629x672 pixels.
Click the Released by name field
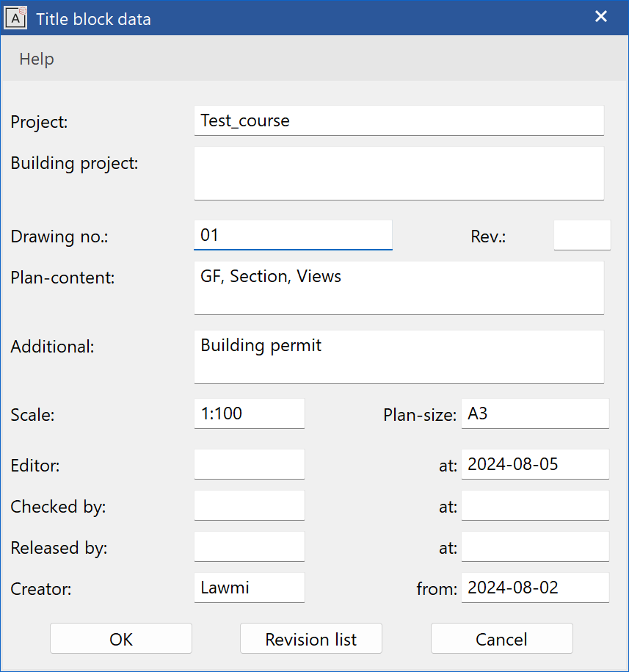[249, 546]
